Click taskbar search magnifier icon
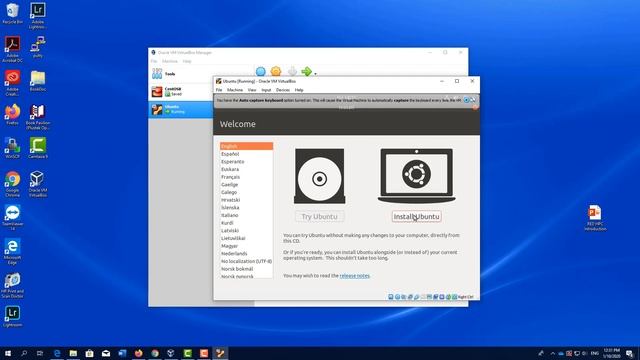Viewport: 640px width, 360px height. point(24,353)
